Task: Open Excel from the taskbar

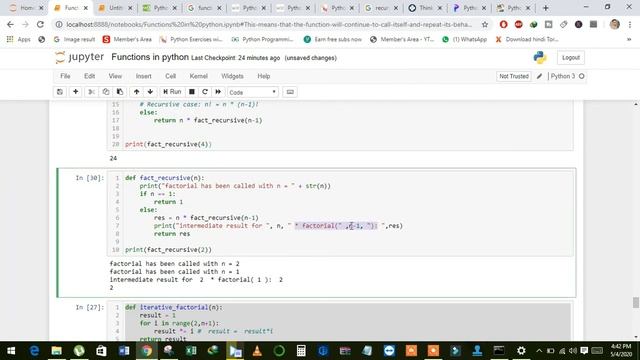Action: (191, 351)
